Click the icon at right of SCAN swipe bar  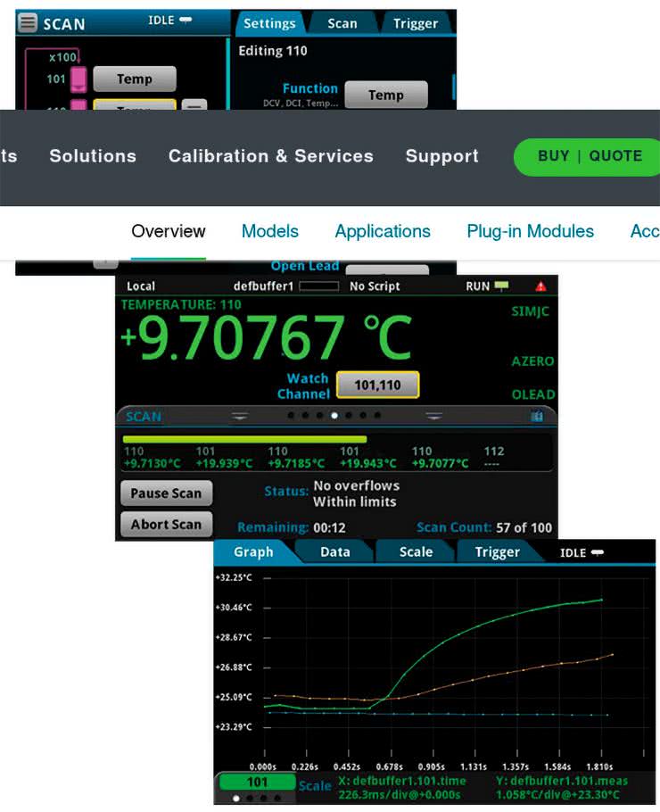coord(537,417)
